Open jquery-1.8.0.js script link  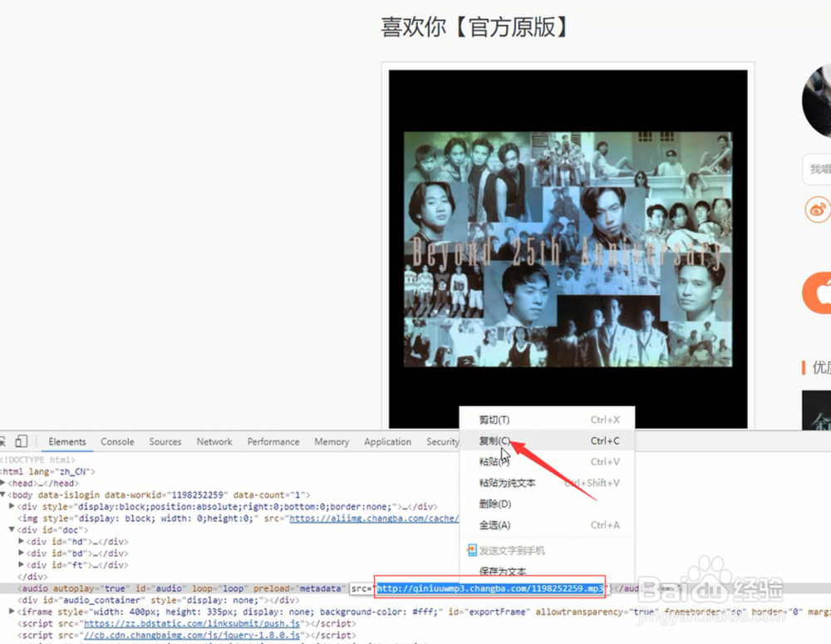pyautogui.click(x=192, y=635)
